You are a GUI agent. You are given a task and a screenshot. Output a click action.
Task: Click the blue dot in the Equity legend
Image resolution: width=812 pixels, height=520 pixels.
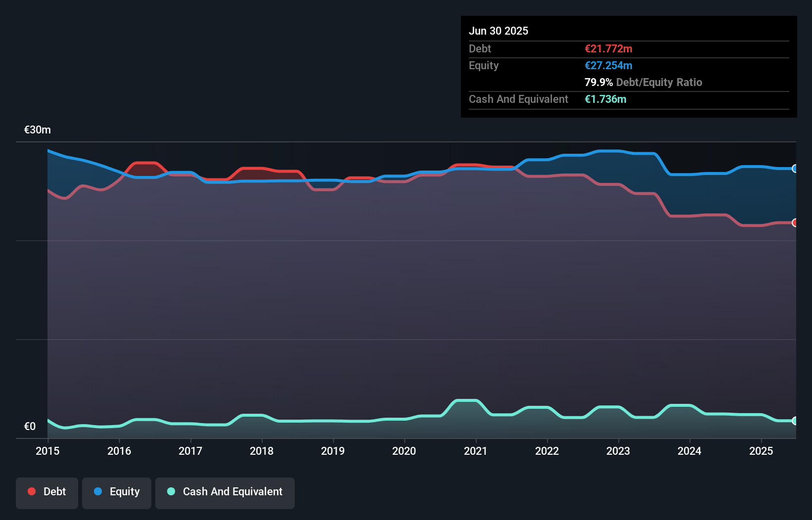[x=98, y=491]
